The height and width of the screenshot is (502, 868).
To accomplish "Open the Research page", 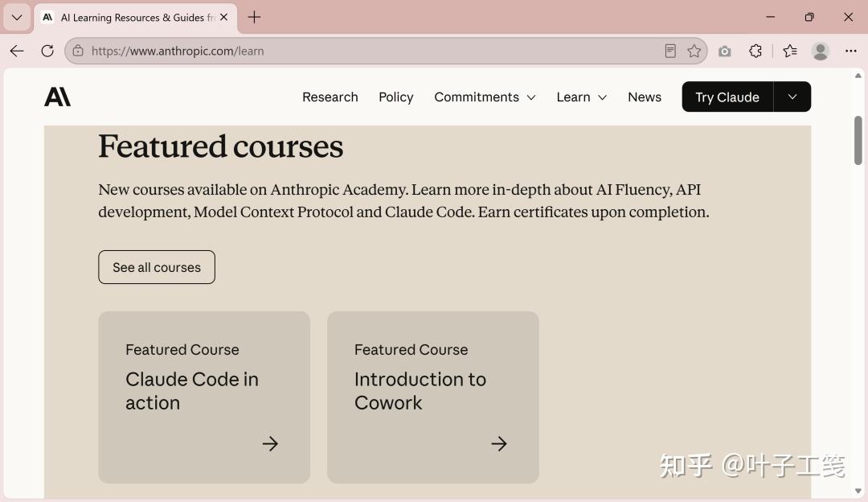I will [x=330, y=97].
